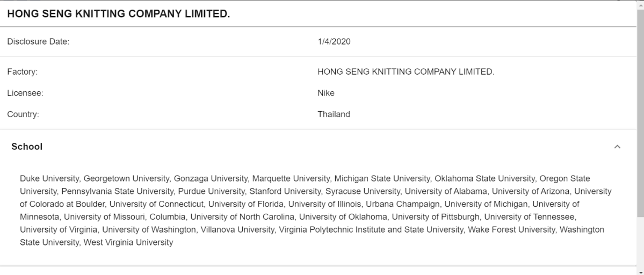Click the Thailand country value

334,114
